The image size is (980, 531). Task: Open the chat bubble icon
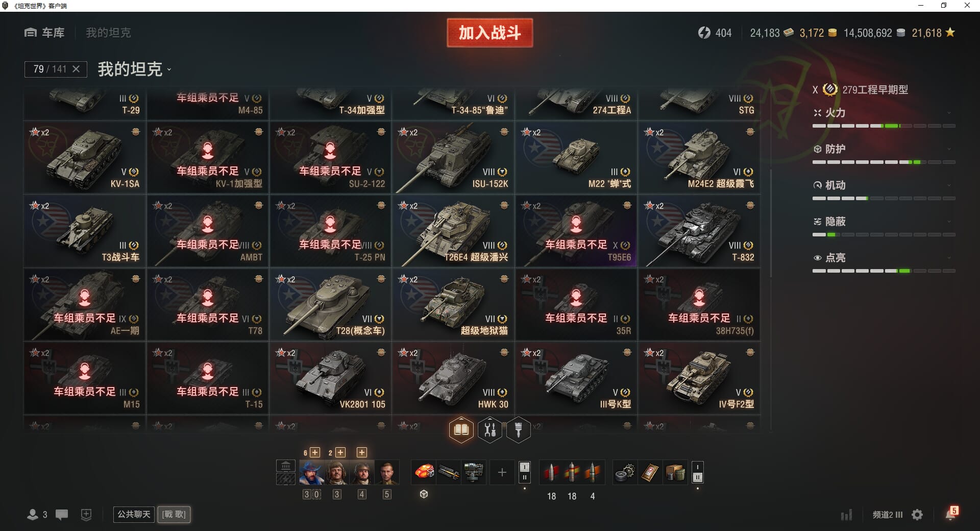62,515
